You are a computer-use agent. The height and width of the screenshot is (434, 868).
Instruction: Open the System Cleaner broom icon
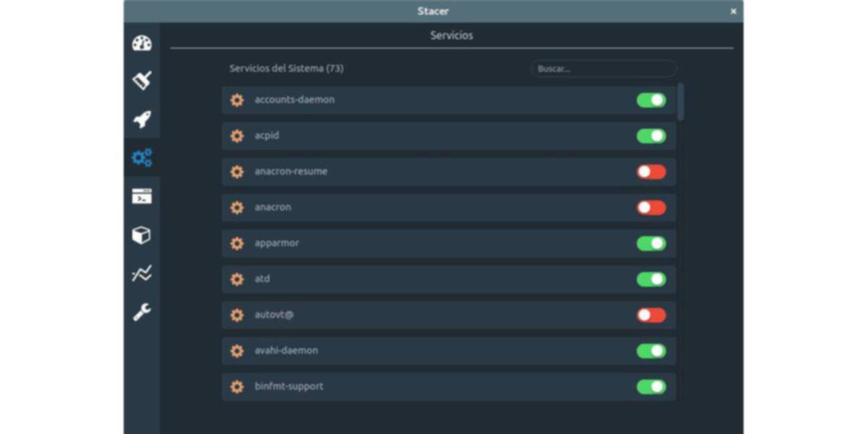point(142,80)
